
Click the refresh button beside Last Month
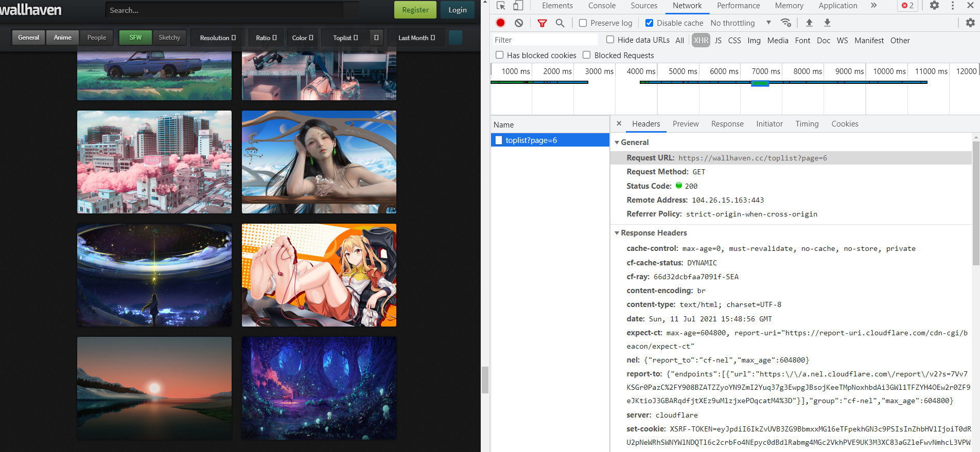pyautogui.click(x=456, y=38)
